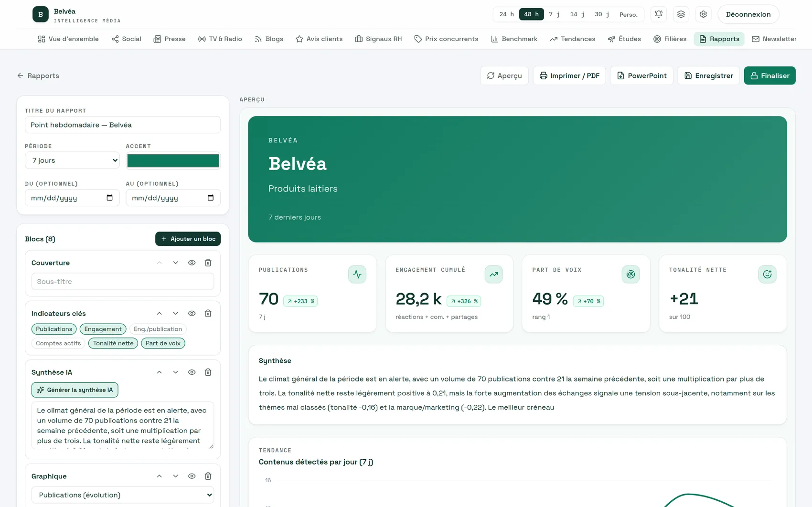Open the Benchmark section

coord(514,39)
